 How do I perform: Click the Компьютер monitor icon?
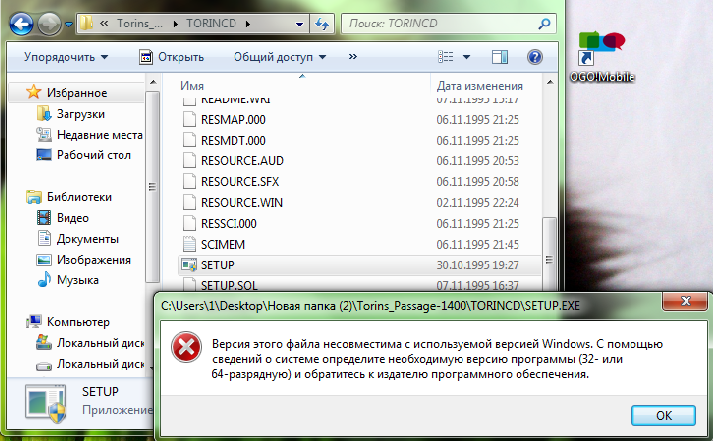(x=34, y=321)
